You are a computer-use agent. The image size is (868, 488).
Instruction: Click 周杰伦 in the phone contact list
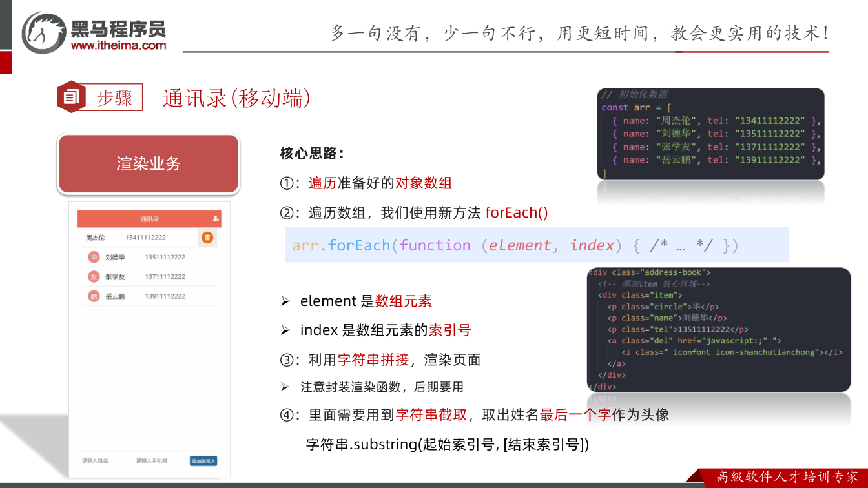[96, 238]
